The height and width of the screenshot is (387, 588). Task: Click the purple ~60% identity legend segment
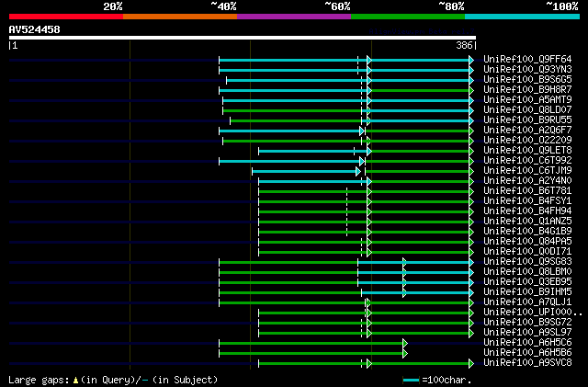[x=294, y=17]
